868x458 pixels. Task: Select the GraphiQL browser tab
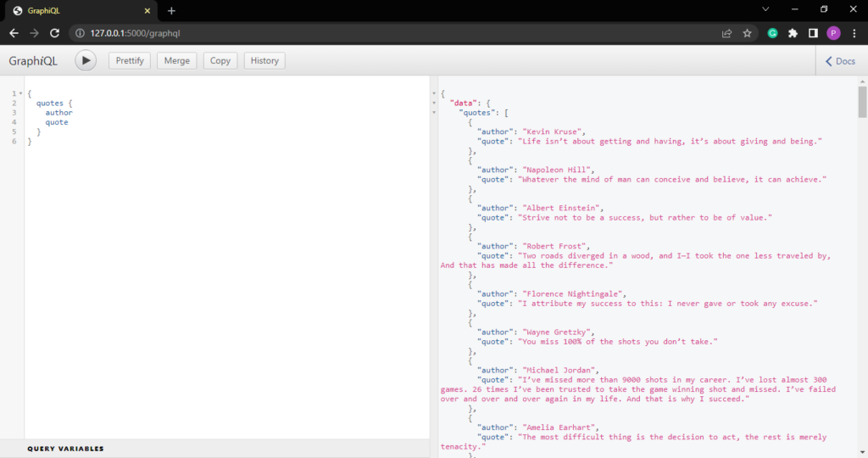[81, 10]
